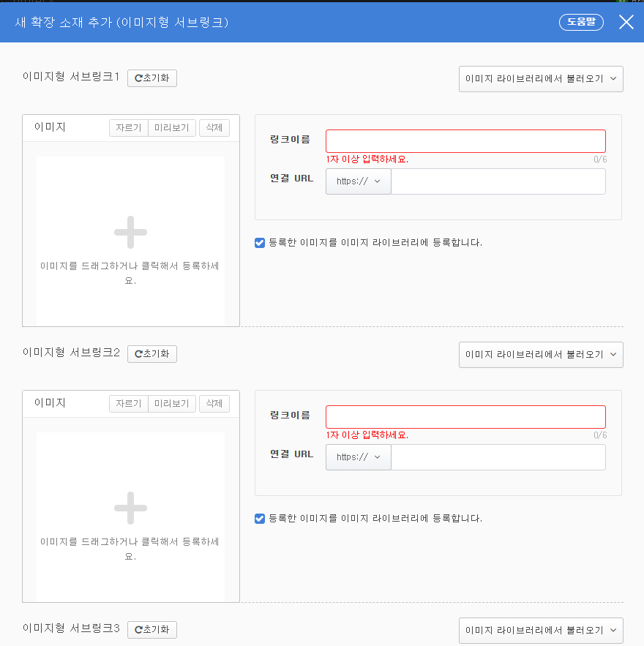Click 삭제 delete button in sublink 2

coord(214,403)
